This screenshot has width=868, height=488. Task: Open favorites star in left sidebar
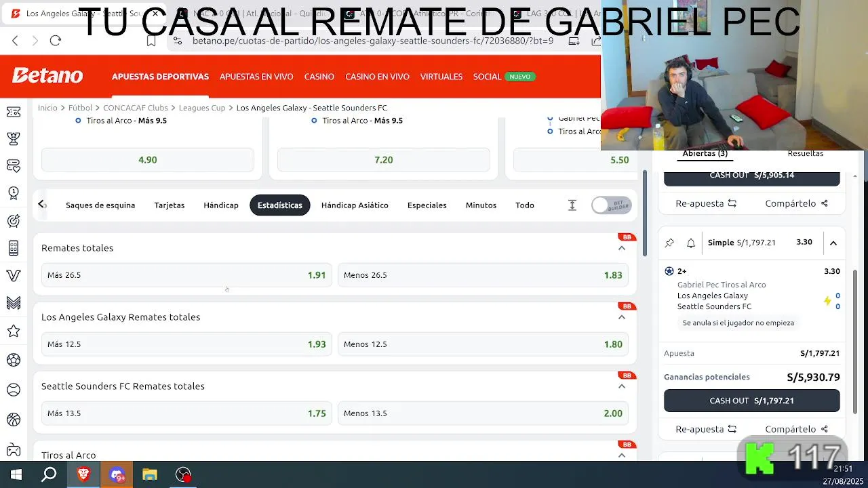(13, 331)
